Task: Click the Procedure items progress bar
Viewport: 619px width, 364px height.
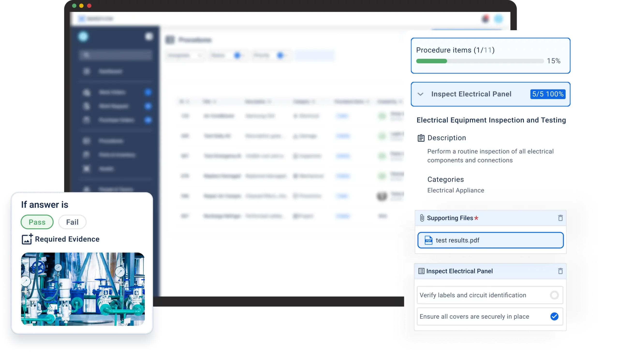Action: coord(479,61)
